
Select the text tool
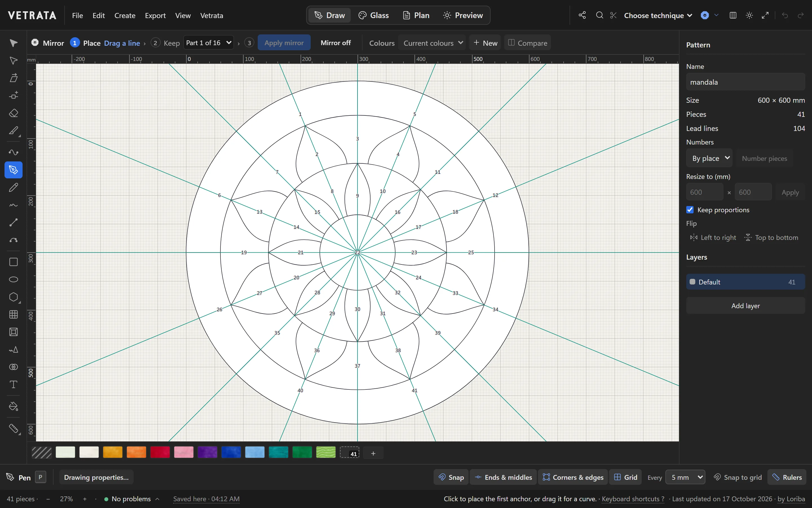(x=14, y=385)
